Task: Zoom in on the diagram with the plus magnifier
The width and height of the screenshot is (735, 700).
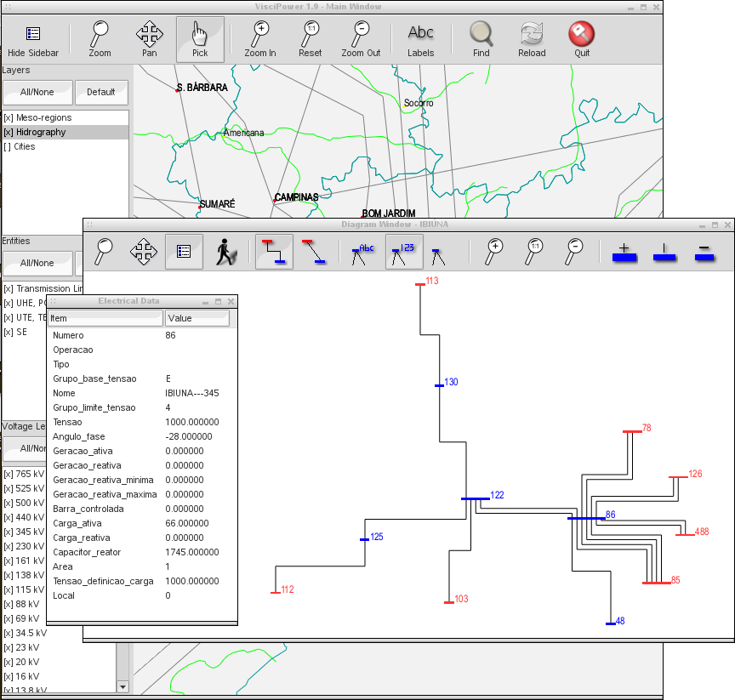Action: click(x=494, y=252)
